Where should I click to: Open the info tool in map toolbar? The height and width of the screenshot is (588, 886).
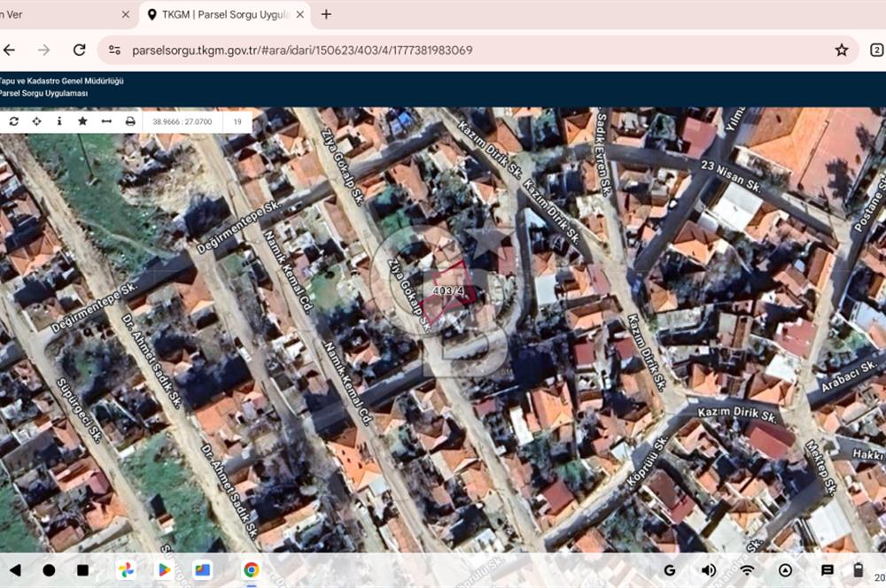coord(59,121)
